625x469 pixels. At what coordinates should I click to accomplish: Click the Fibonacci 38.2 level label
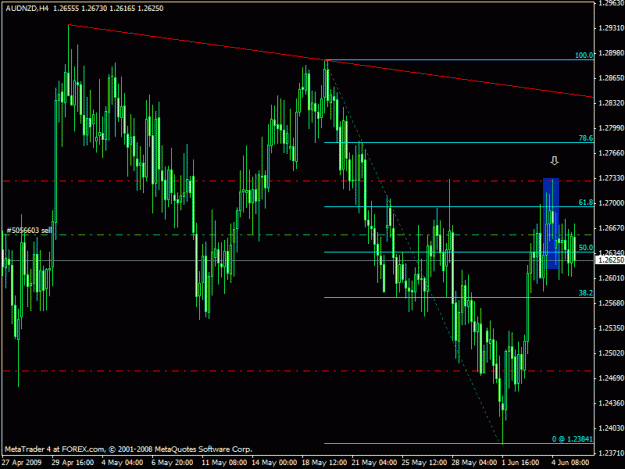(586, 293)
